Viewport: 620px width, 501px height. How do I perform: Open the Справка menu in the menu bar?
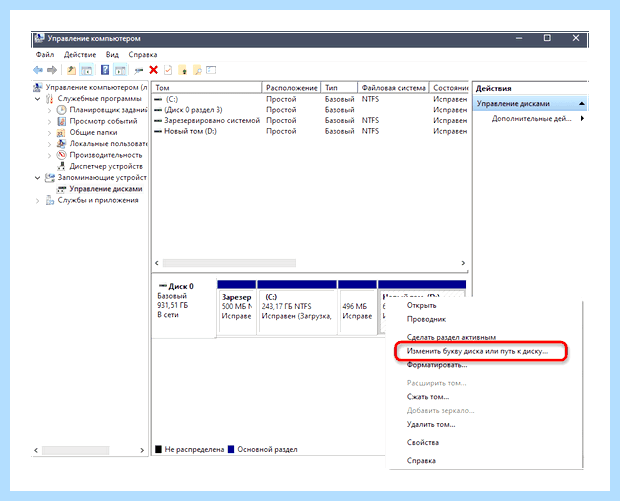143,55
